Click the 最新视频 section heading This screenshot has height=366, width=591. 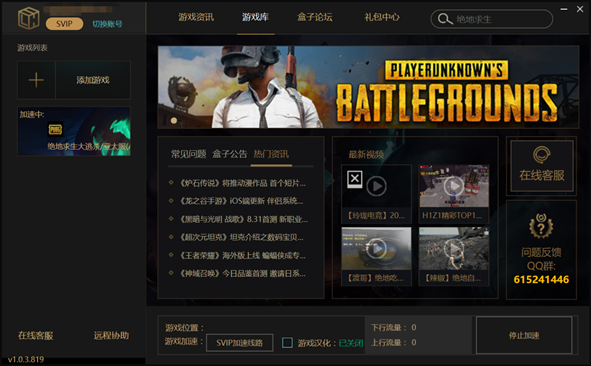pyautogui.click(x=366, y=154)
